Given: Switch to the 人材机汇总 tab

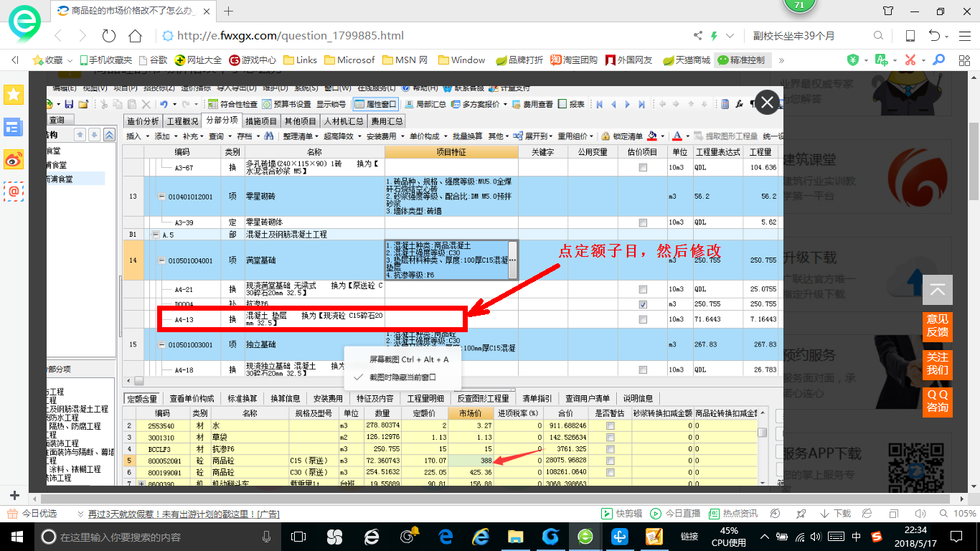Looking at the screenshot, I should [x=343, y=121].
